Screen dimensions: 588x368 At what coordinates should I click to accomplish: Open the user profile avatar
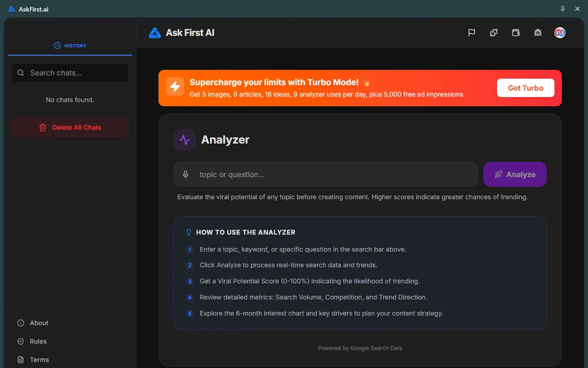coord(560,33)
